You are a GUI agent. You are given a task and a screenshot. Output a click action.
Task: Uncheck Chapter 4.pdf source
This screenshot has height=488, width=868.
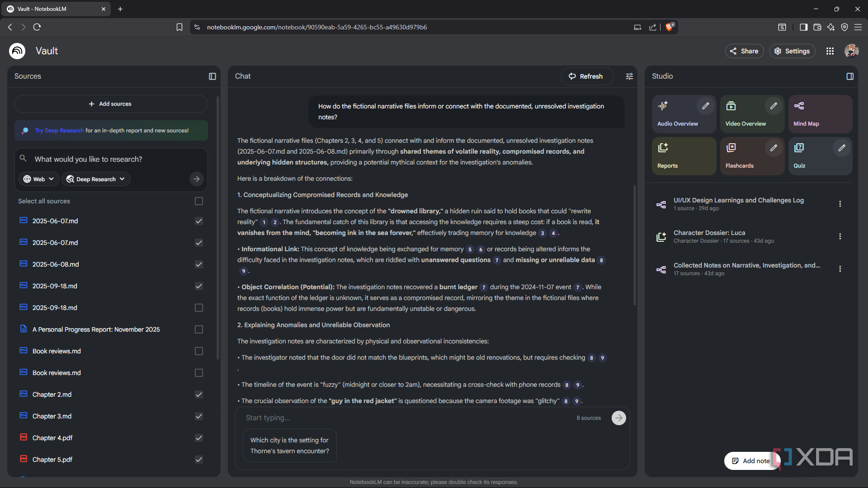click(x=199, y=438)
